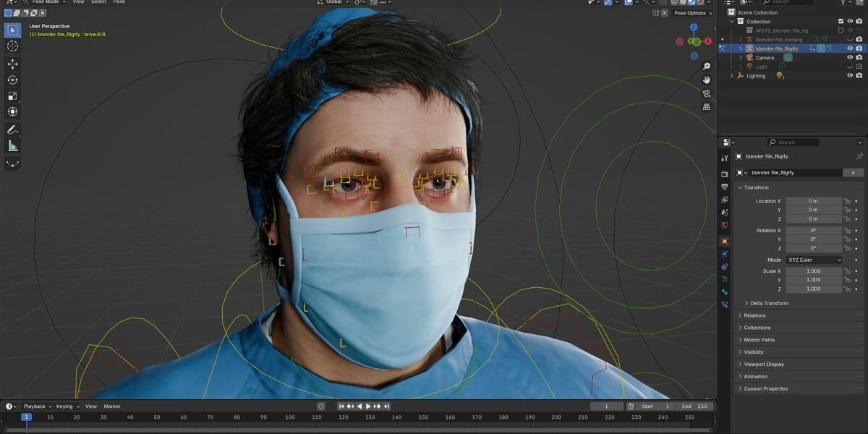The height and width of the screenshot is (434, 868).
Task: Open the Pose Options dropdown
Action: click(693, 13)
